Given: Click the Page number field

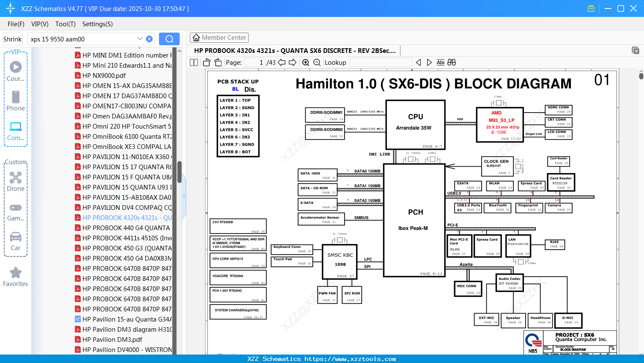Looking at the screenshot, I should (255, 62).
